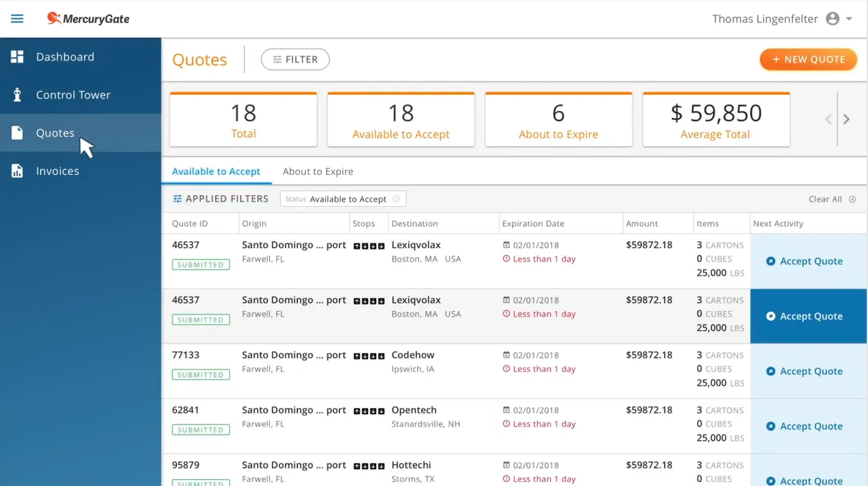This screenshot has height=486, width=868.
Task: Switch to the Available to Accept tab
Action: tap(216, 171)
